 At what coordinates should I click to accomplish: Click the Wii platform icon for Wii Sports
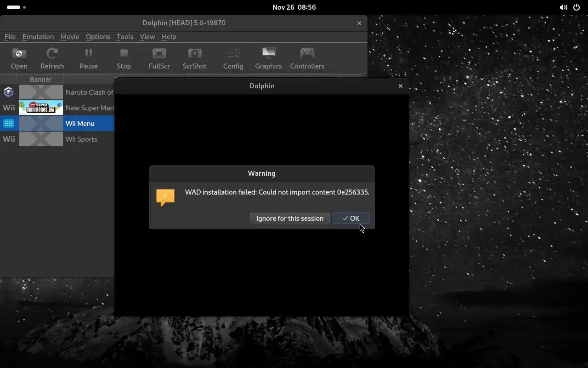point(9,139)
